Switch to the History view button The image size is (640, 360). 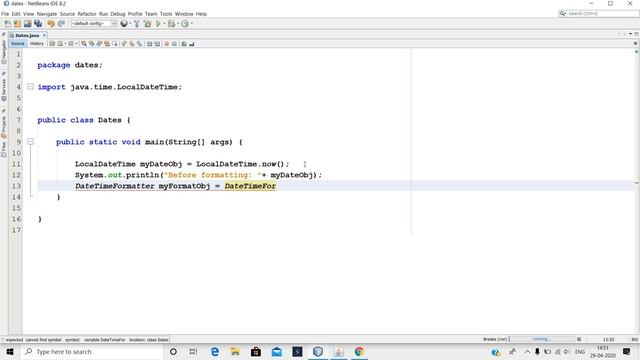coord(36,44)
